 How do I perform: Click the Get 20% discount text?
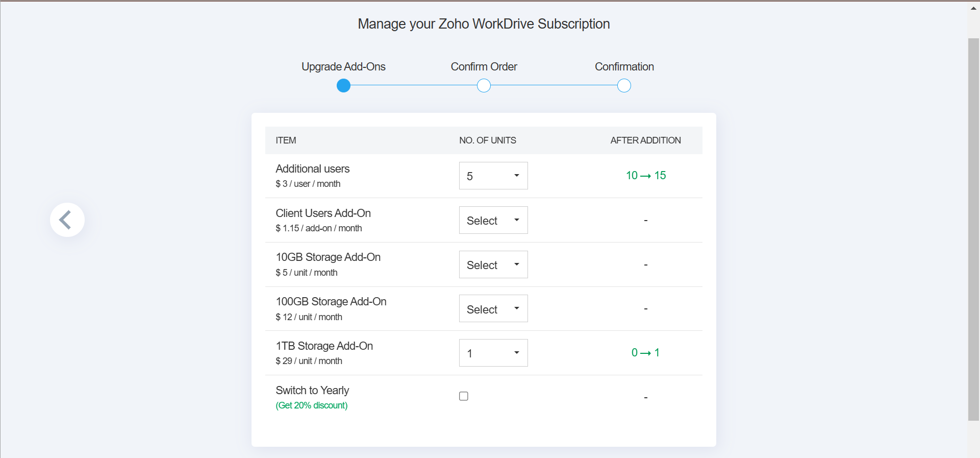click(312, 405)
